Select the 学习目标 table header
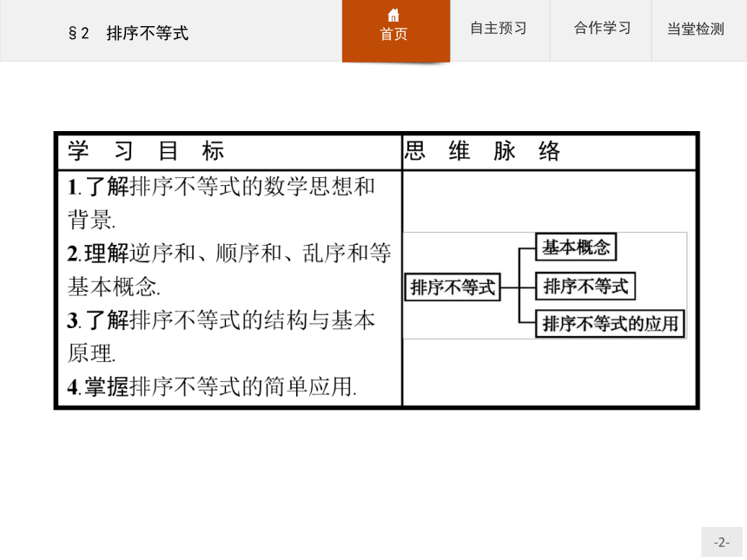Image resolution: width=747 pixels, height=560 pixels. 146,151
